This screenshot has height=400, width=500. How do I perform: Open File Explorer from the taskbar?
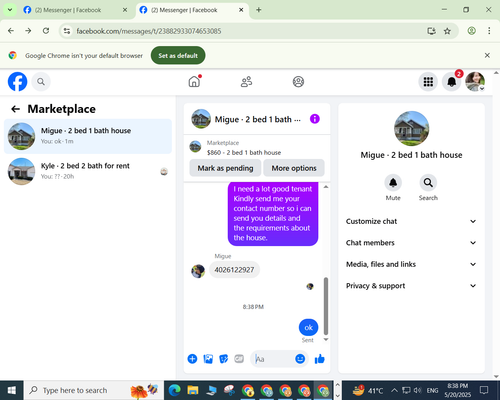193,390
